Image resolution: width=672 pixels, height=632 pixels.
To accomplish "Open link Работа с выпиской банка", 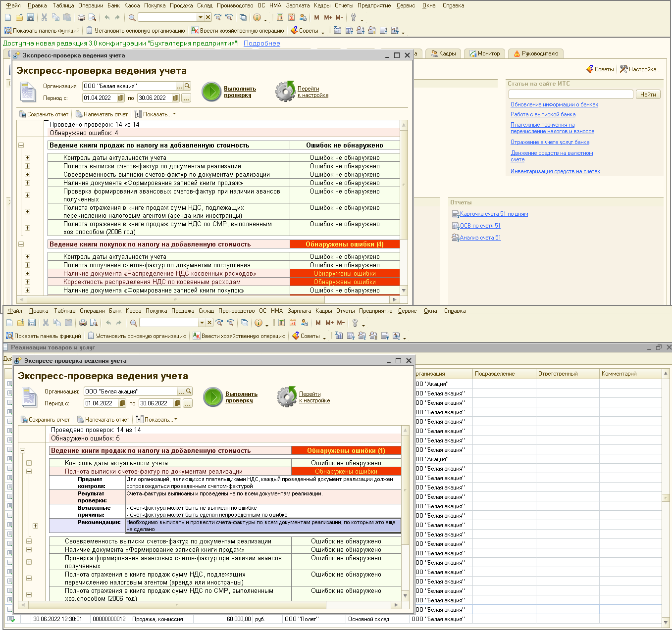I will pyautogui.click(x=543, y=114).
